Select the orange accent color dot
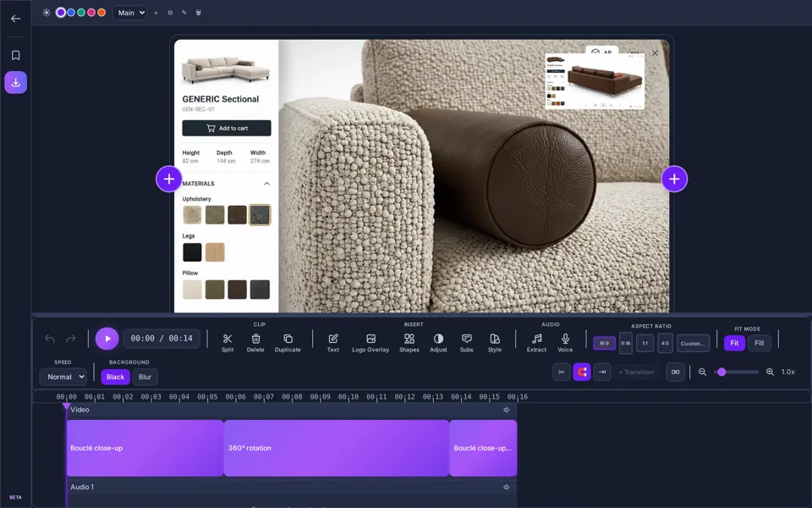Viewport: 812px width, 508px height. (101, 13)
